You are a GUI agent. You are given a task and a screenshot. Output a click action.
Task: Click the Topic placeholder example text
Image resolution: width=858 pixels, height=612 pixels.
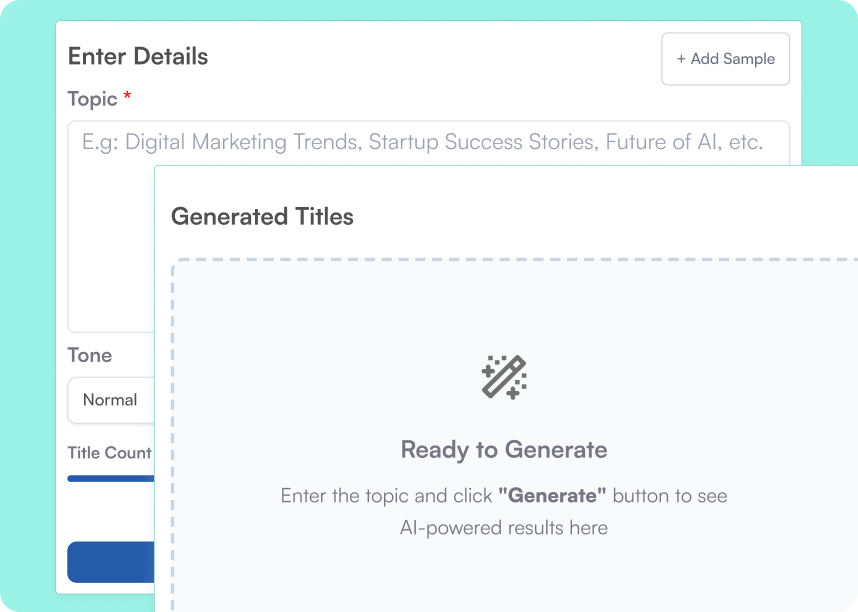pyautogui.click(x=420, y=142)
